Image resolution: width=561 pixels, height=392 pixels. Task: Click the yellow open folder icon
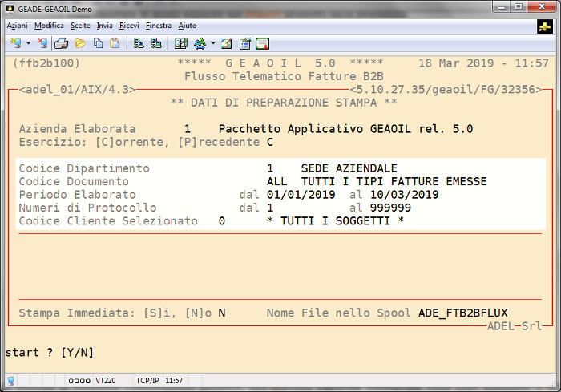click(79, 43)
